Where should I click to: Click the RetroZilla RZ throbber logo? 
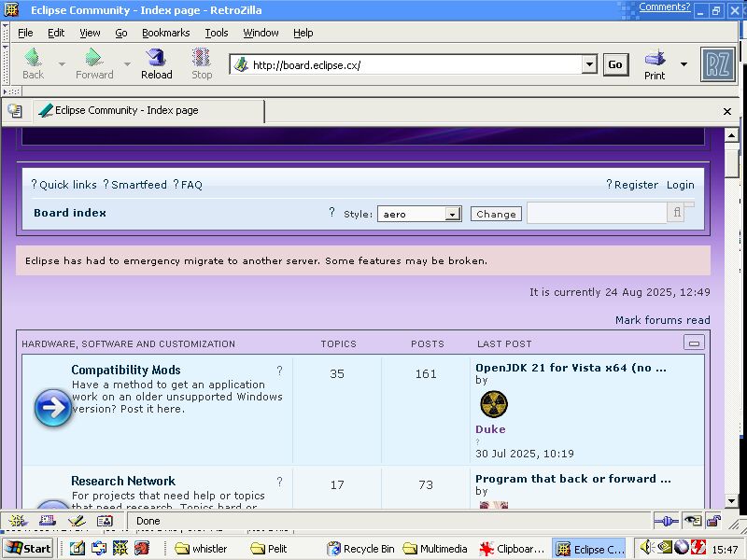pyautogui.click(x=718, y=64)
